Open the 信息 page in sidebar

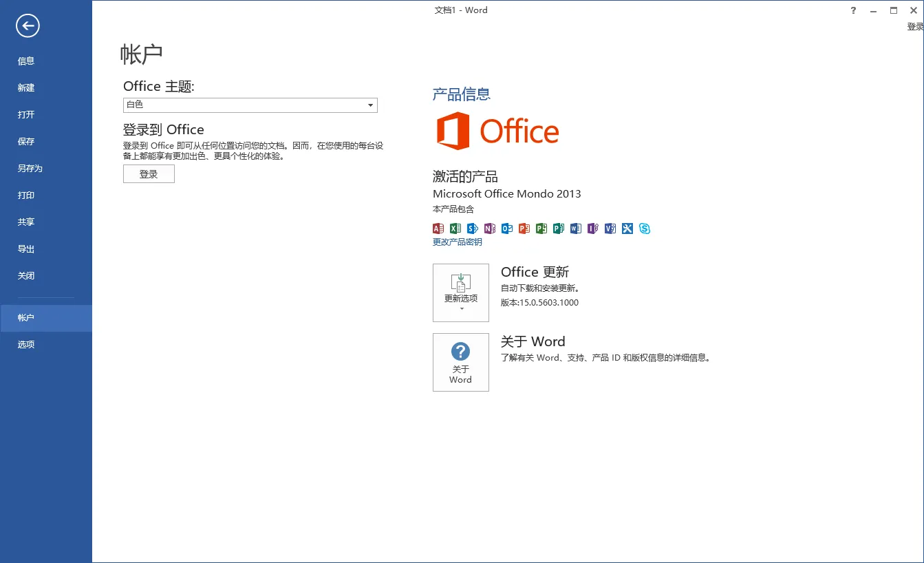(46, 61)
